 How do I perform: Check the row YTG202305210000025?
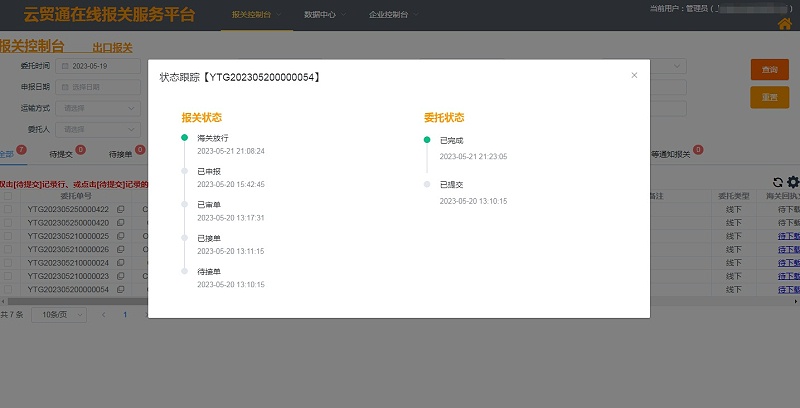8,236
